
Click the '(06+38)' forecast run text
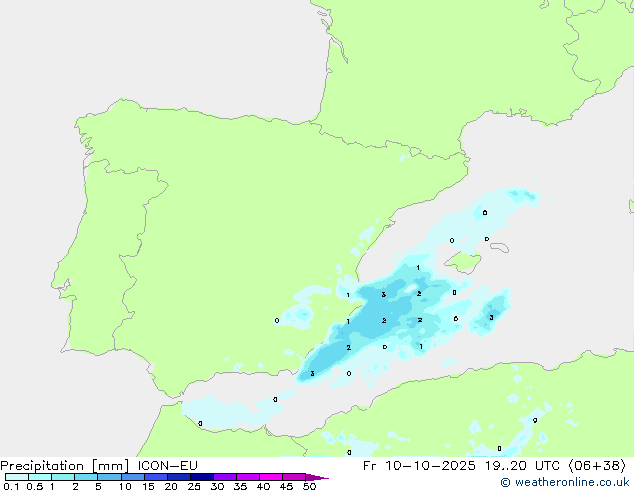click(x=598, y=466)
